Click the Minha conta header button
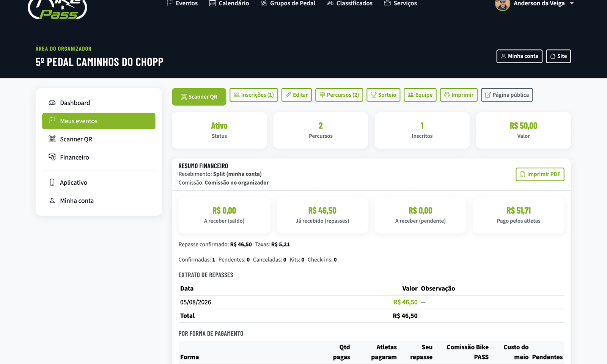The width and height of the screenshot is (607, 364). click(519, 56)
